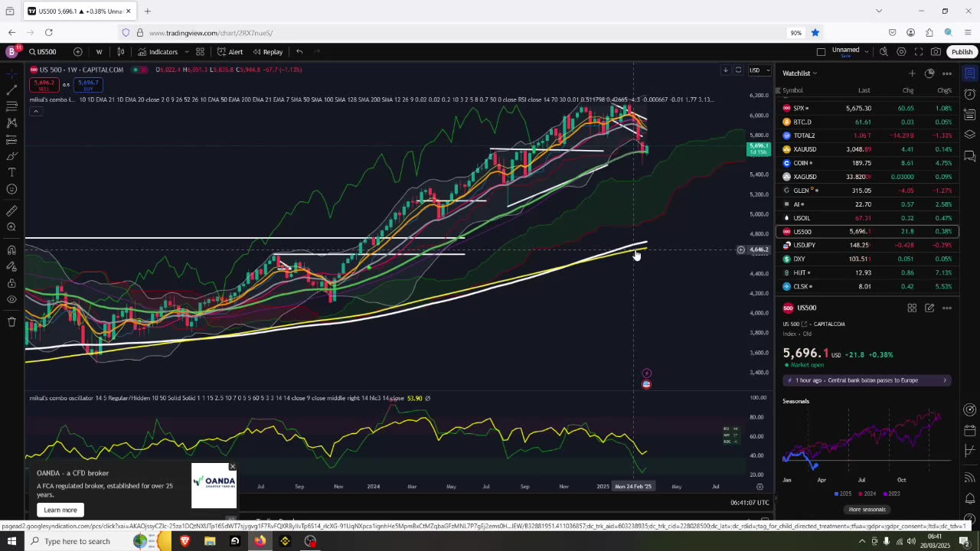Click the add symbol compare plus icon
This screenshot has height=551, width=980.
(77, 52)
